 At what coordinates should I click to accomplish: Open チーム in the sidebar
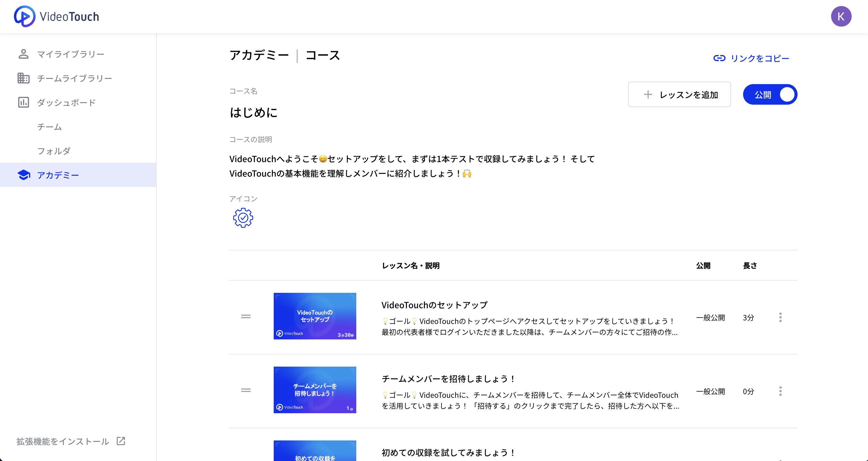[78, 127]
